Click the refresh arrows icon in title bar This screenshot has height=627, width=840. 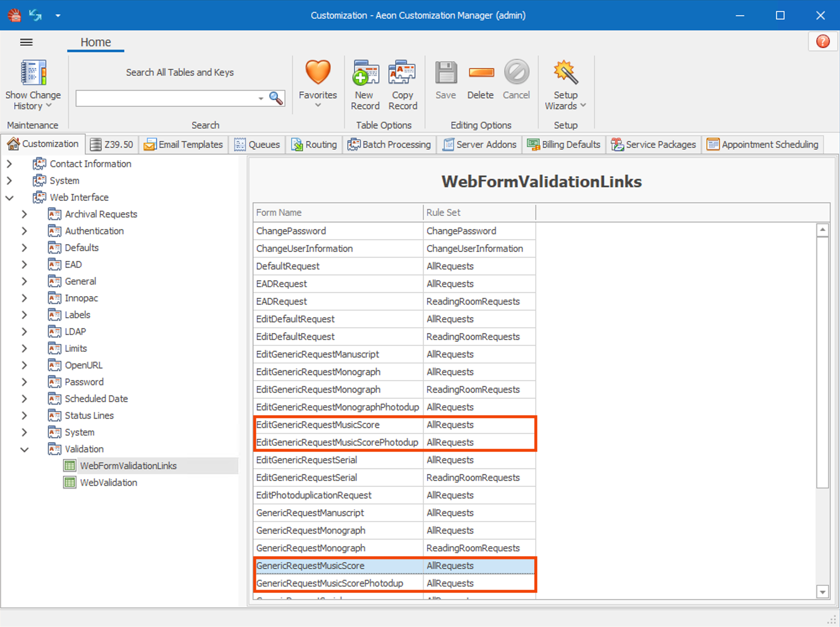(36, 16)
